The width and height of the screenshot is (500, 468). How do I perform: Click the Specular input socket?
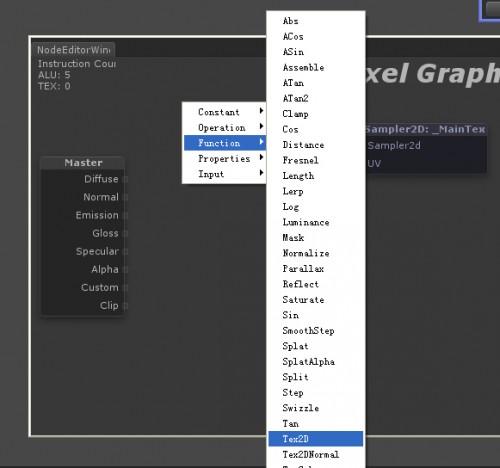coord(125,252)
